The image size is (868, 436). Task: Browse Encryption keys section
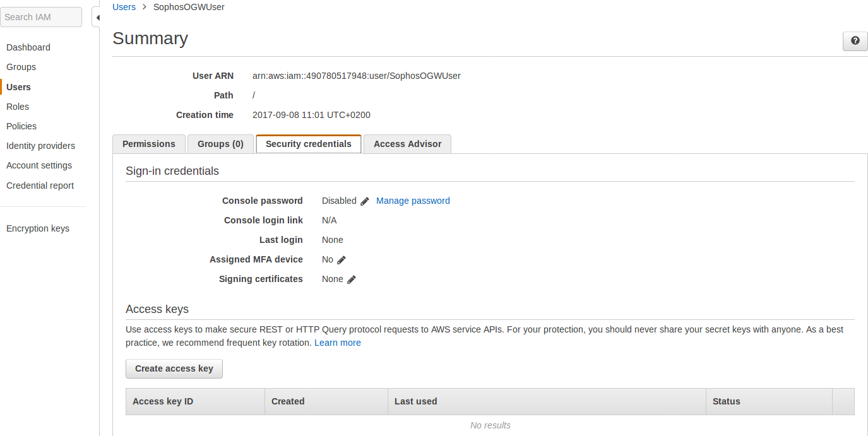37,228
